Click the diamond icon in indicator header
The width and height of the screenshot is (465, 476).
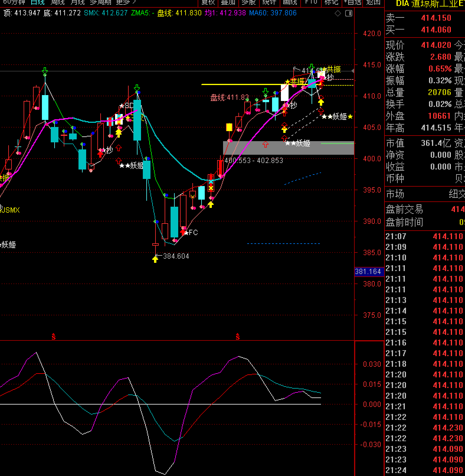click(338, 13)
